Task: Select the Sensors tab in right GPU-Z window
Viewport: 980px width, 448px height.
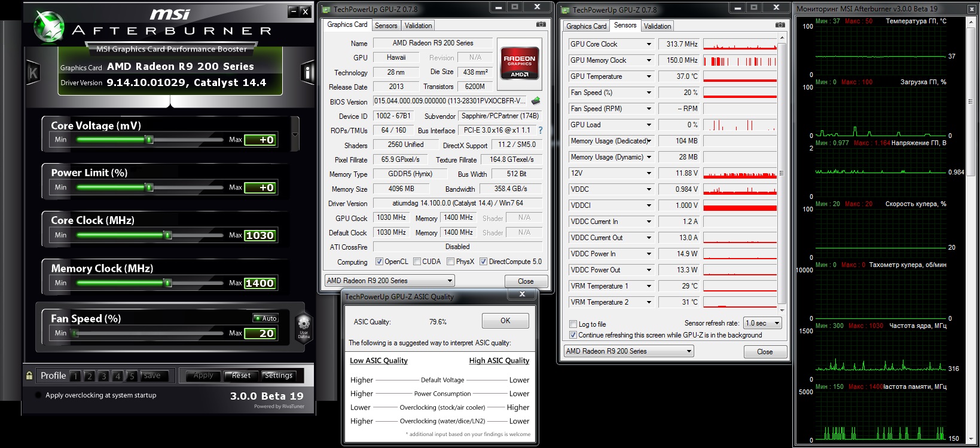Action: point(625,25)
